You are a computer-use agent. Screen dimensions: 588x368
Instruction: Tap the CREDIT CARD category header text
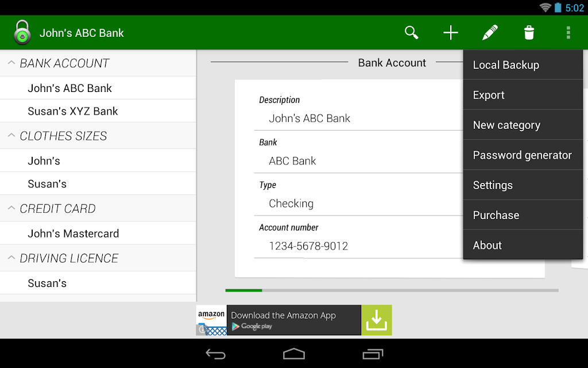point(57,208)
